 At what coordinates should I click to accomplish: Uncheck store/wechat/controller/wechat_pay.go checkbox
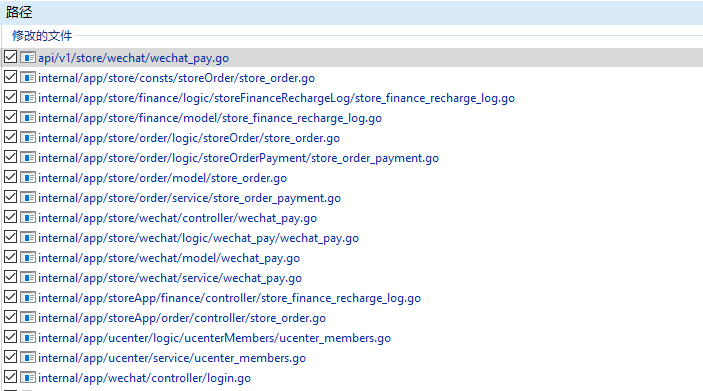coord(10,217)
